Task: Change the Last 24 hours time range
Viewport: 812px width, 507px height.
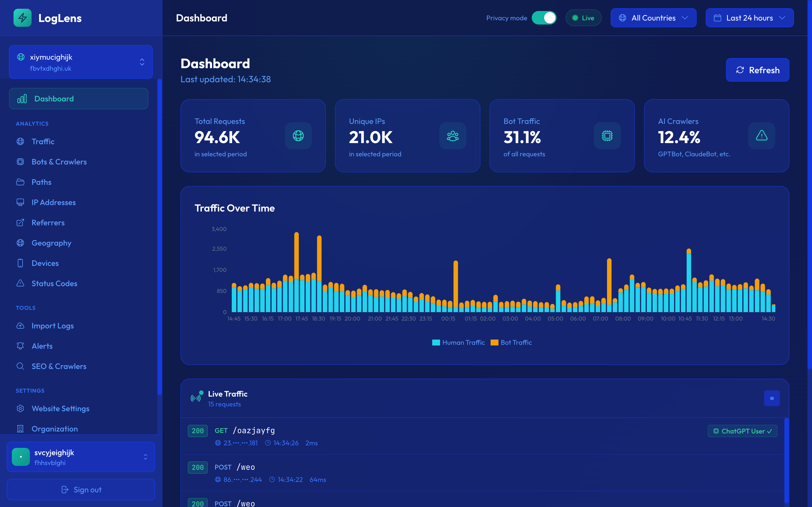Action: coord(749,18)
